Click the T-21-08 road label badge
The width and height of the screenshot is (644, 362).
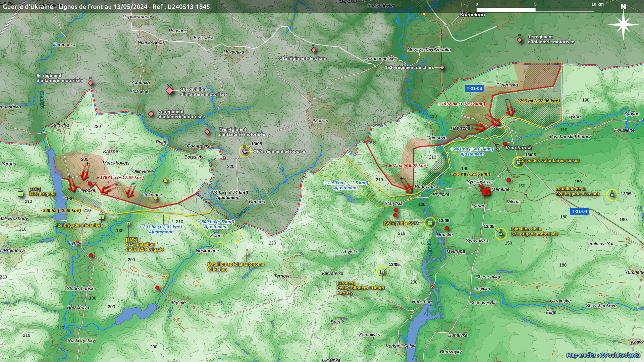coord(474,88)
